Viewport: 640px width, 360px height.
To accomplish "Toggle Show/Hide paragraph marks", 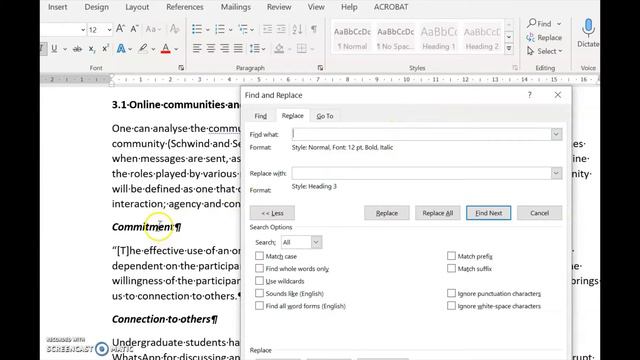I will (x=314, y=29).
